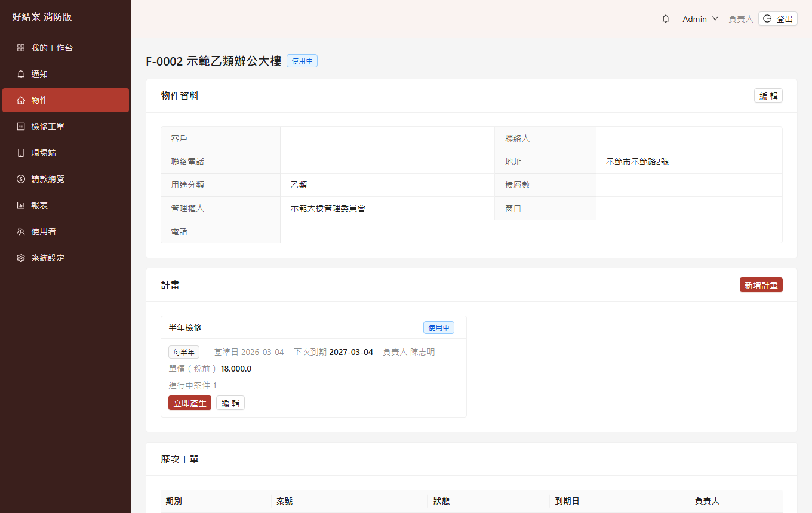Click 編輯 button in 物件資料 card
The height and width of the screenshot is (513, 812).
768,95
